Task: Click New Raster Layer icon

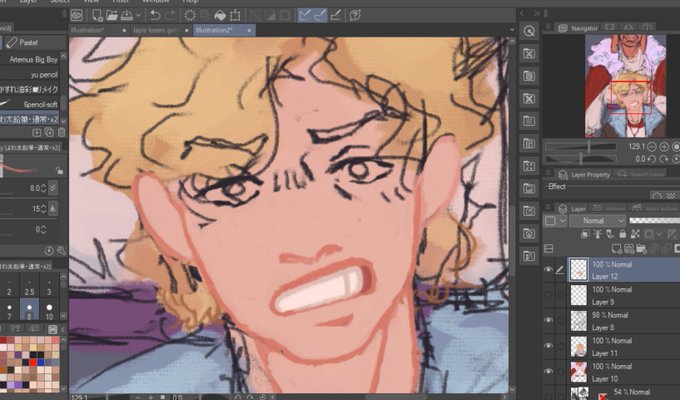Action: pyautogui.click(x=617, y=249)
